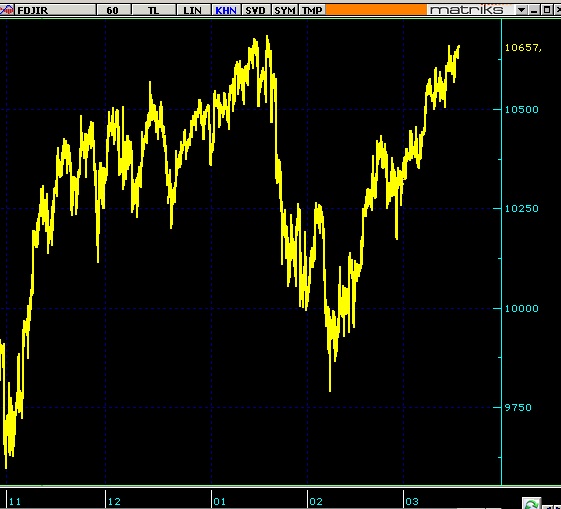Click the matriks logo in title bar
Image resolution: width=561 pixels, height=509 pixels.
(467, 10)
